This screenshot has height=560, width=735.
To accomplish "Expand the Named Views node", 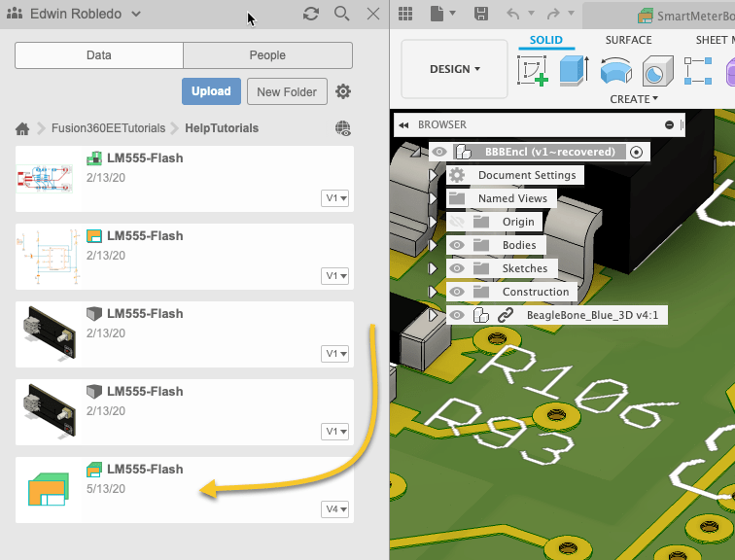I will pyautogui.click(x=433, y=198).
